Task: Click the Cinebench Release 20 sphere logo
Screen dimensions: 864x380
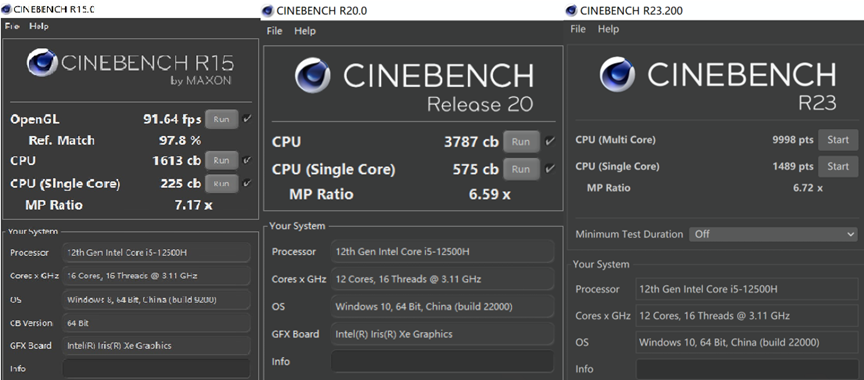Action: 312,75
